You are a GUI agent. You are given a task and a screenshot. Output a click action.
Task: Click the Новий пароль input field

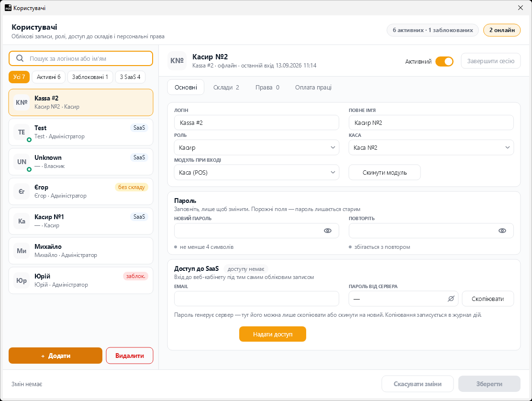click(x=256, y=231)
